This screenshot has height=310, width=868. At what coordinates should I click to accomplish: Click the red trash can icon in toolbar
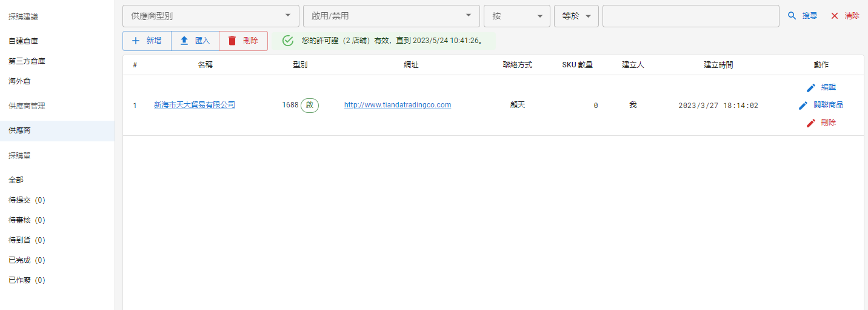[232, 41]
